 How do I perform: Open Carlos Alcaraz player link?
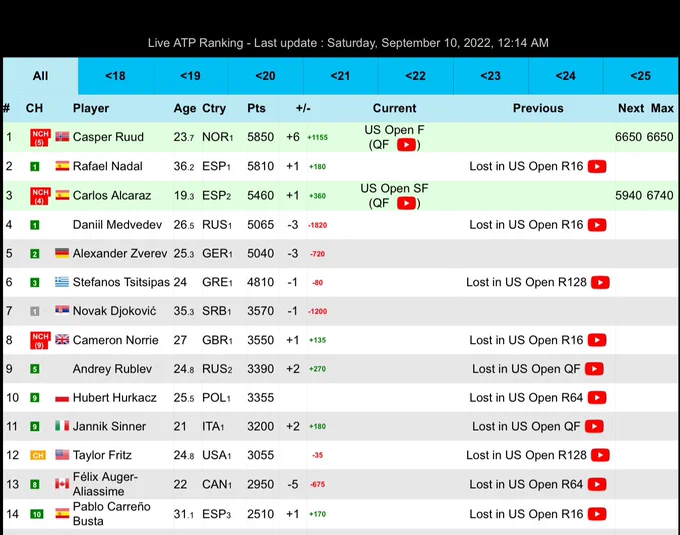(112, 196)
